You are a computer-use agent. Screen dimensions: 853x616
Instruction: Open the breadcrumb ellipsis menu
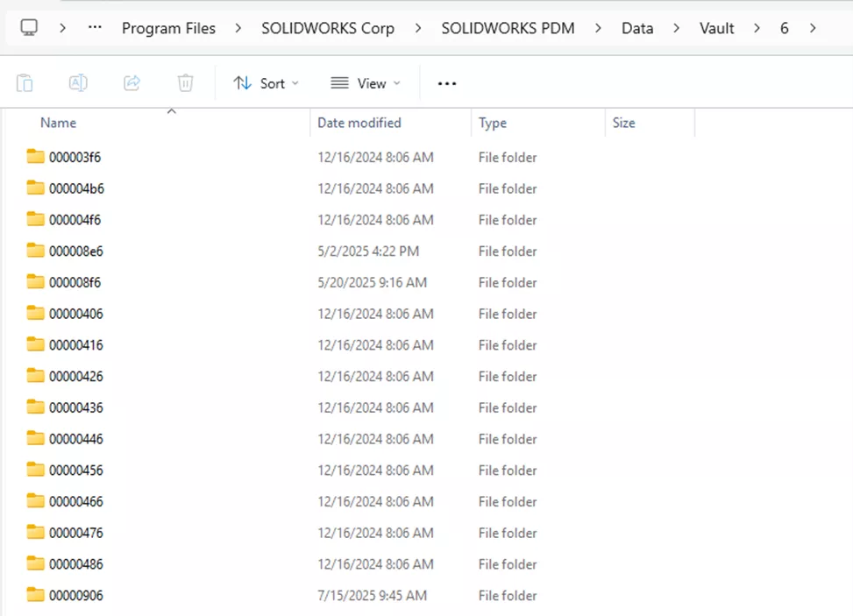(94, 27)
